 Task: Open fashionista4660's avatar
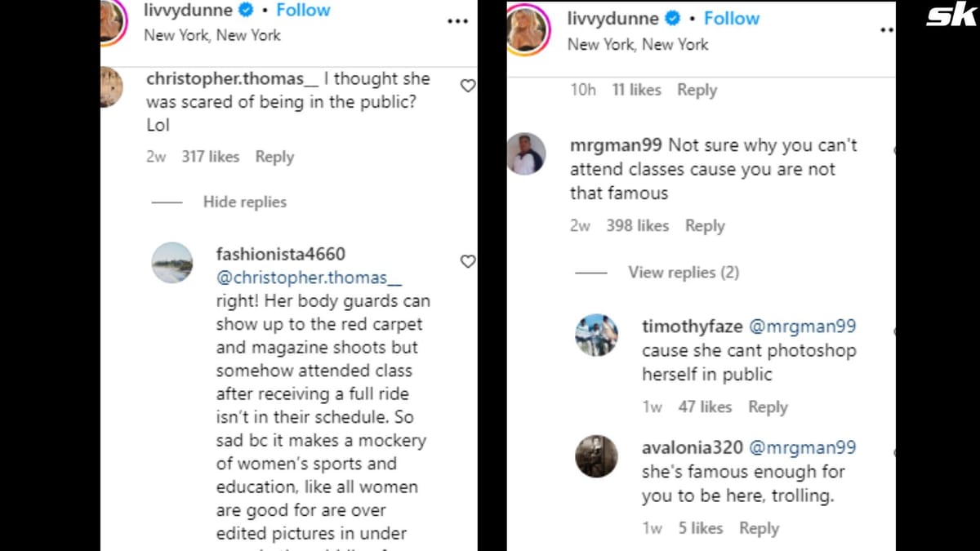[173, 263]
